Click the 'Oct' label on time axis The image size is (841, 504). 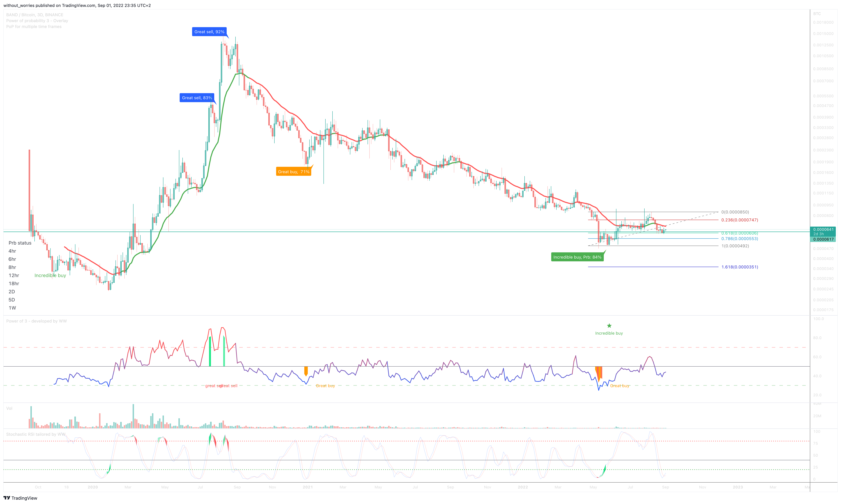click(x=38, y=487)
